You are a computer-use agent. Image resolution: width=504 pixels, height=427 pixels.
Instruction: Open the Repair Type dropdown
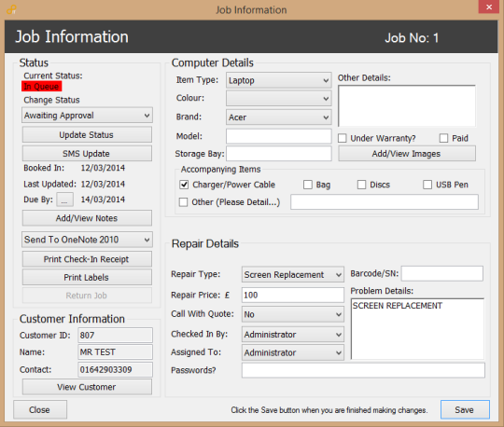tap(293, 274)
